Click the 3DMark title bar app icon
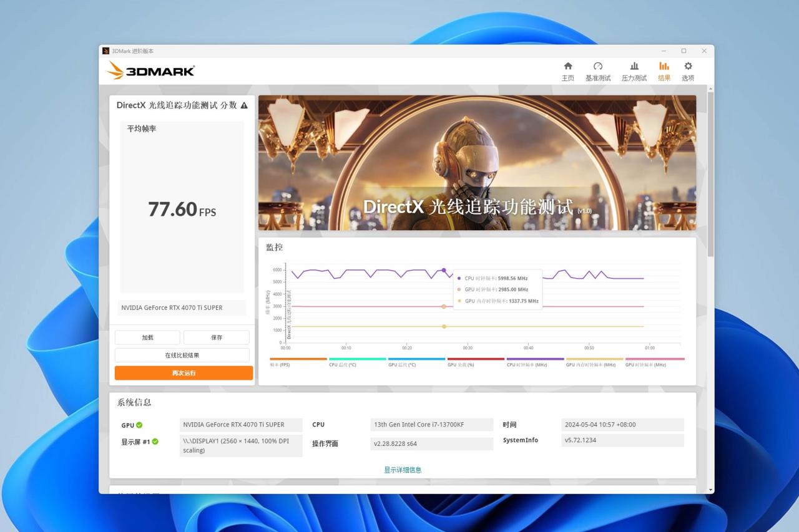The image size is (799, 532). [106, 51]
